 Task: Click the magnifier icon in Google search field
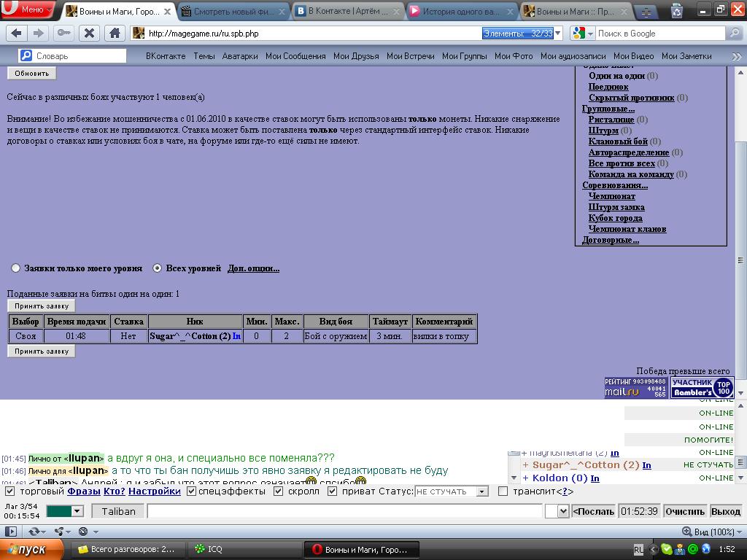pyautogui.click(x=734, y=33)
